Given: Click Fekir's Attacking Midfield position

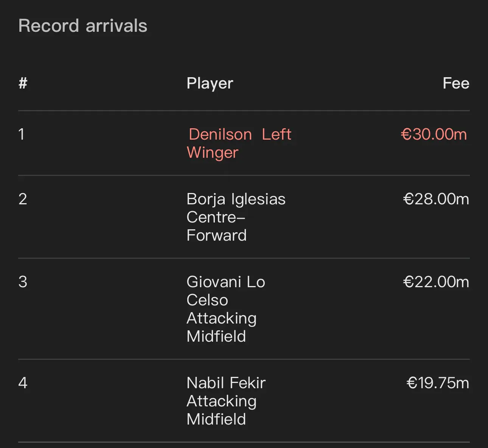Looking at the screenshot, I should pos(222,410).
